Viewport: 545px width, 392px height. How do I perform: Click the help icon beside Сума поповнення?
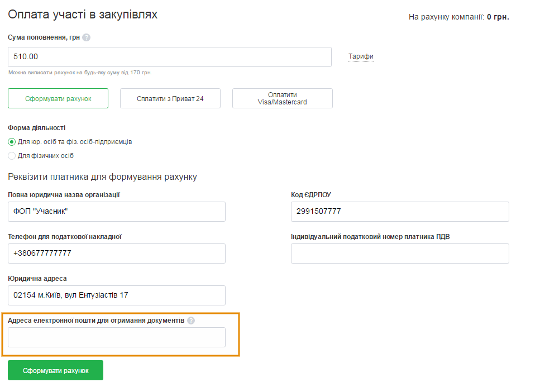(86, 37)
